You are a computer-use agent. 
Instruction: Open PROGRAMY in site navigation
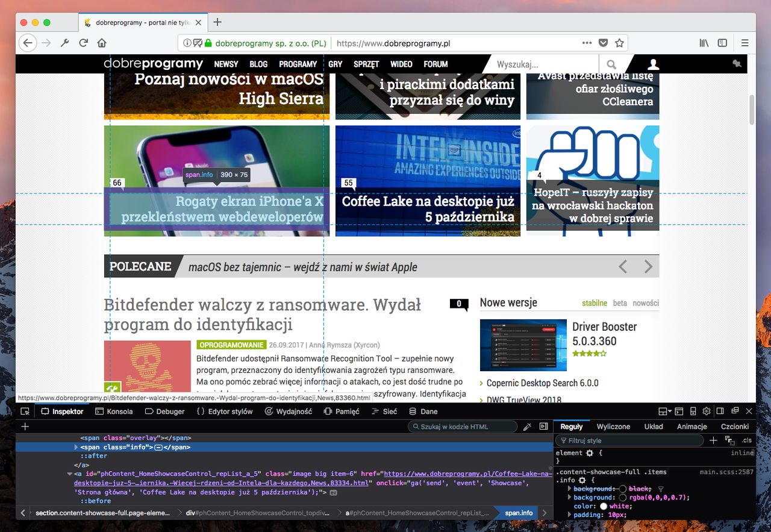pos(298,64)
